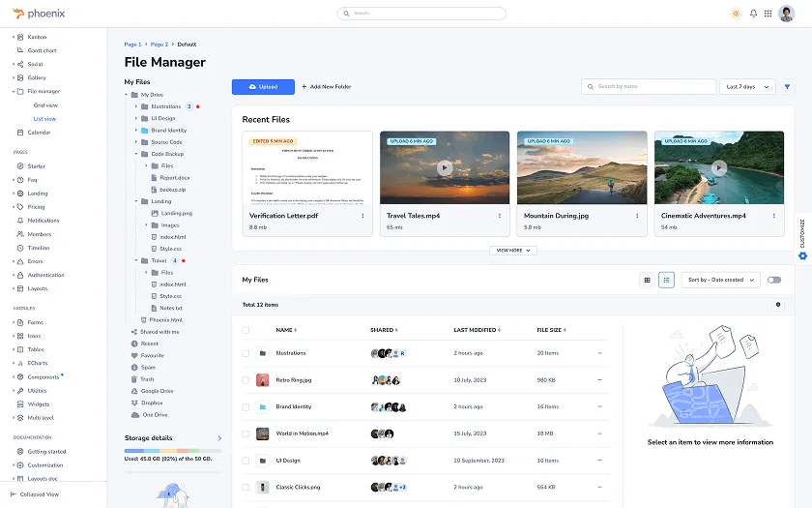The height and width of the screenshot is (508, 812).
Task: Open the Sort by - Date created dropdown
Action: (x=721, y=280)
